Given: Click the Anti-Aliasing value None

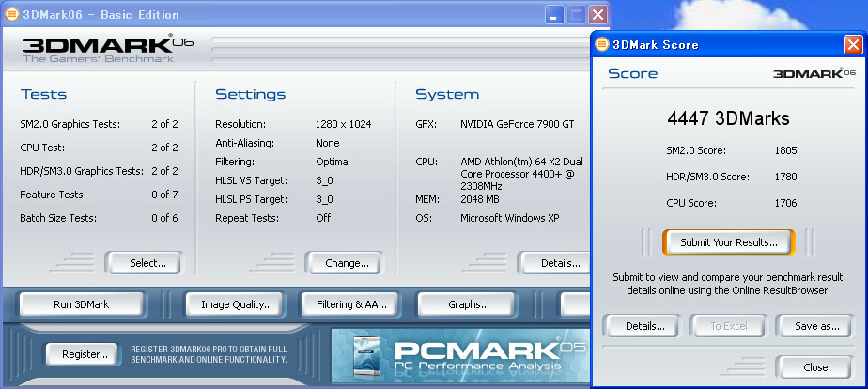Looking at the screenshot, I should [328, 144].
